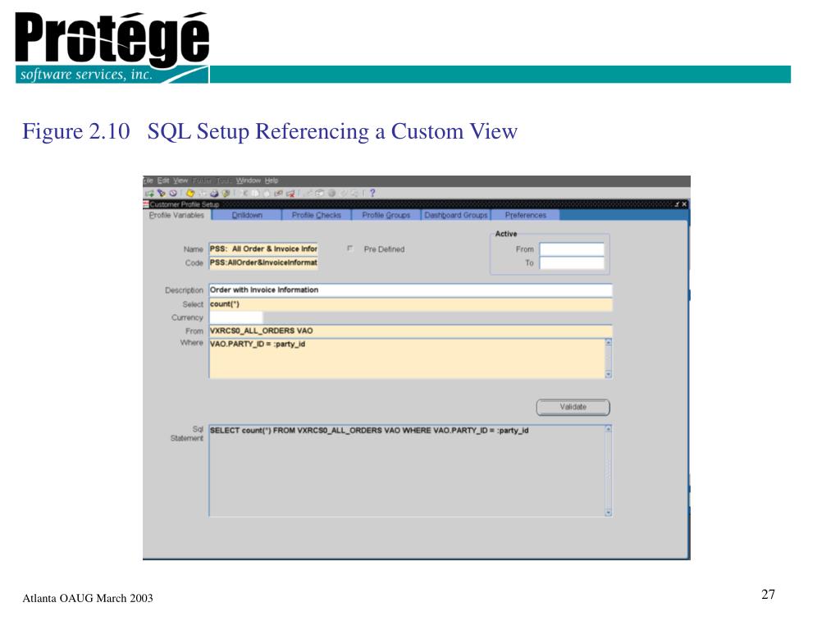Click the Select field containing count(*)
840x630 pixels.
(410, 304)
